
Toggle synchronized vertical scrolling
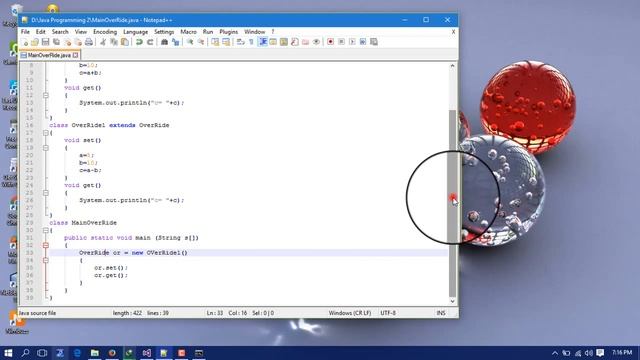pos(215,42)
